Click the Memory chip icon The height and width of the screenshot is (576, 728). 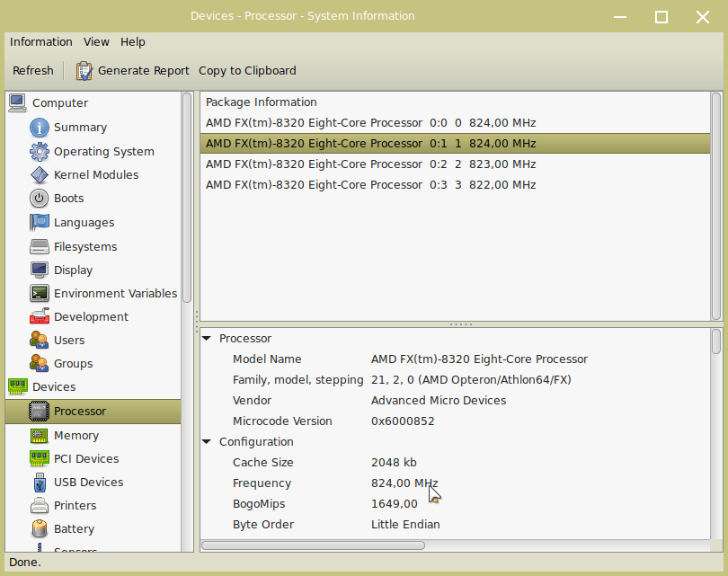coord(39,435)
